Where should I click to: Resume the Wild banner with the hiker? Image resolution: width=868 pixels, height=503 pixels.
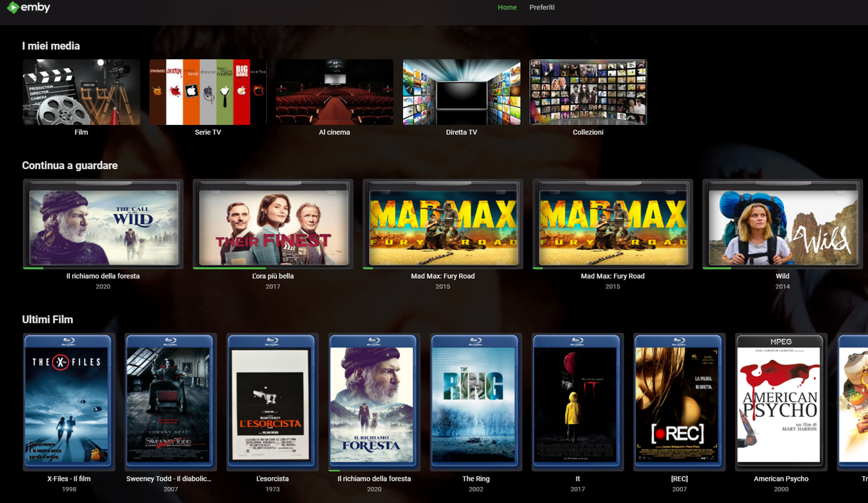click(783, 224)
